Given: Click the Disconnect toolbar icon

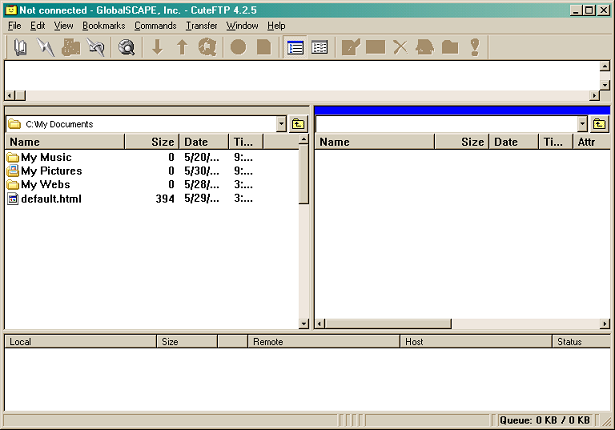Looking at the screenshot, I should point(96,47).
